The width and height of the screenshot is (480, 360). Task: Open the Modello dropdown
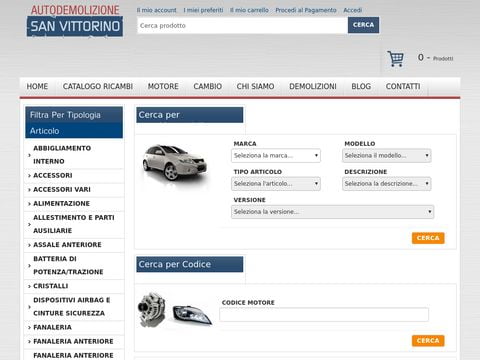(x=387, y=156)
